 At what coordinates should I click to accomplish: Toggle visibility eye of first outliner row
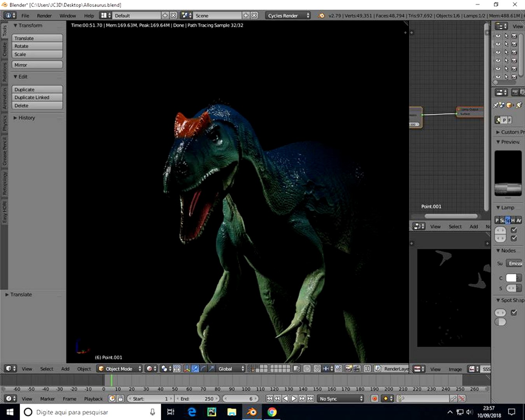tap(498, 36)
